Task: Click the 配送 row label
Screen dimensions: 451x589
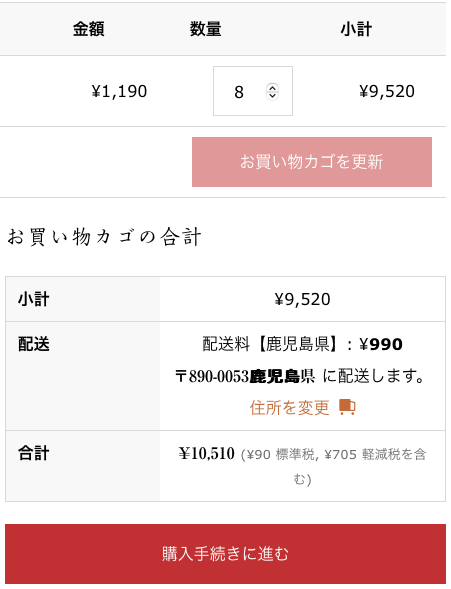Action: click(33, 344)
